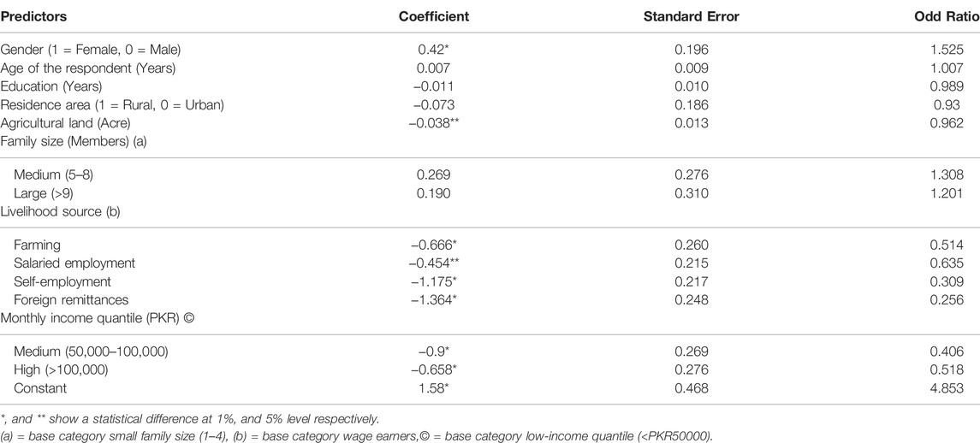Click the Salaried employment row label

click(74, 263)
